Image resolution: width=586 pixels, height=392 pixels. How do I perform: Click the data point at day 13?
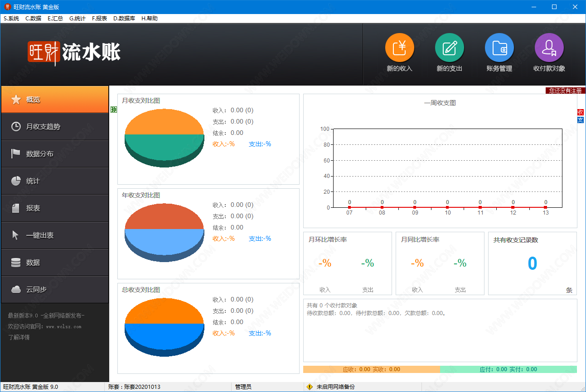[546, 207]
